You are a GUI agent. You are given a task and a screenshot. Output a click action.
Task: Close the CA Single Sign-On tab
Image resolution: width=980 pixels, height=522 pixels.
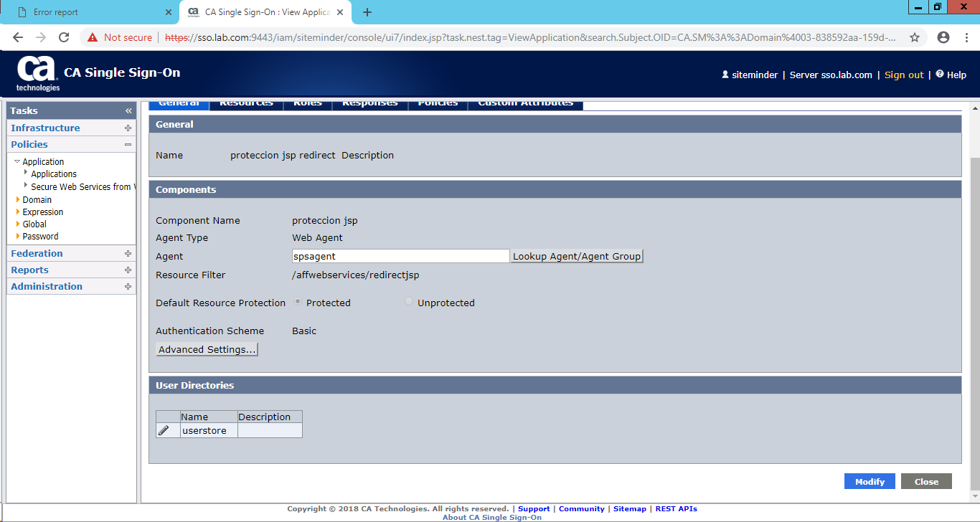tap(341, 12)
